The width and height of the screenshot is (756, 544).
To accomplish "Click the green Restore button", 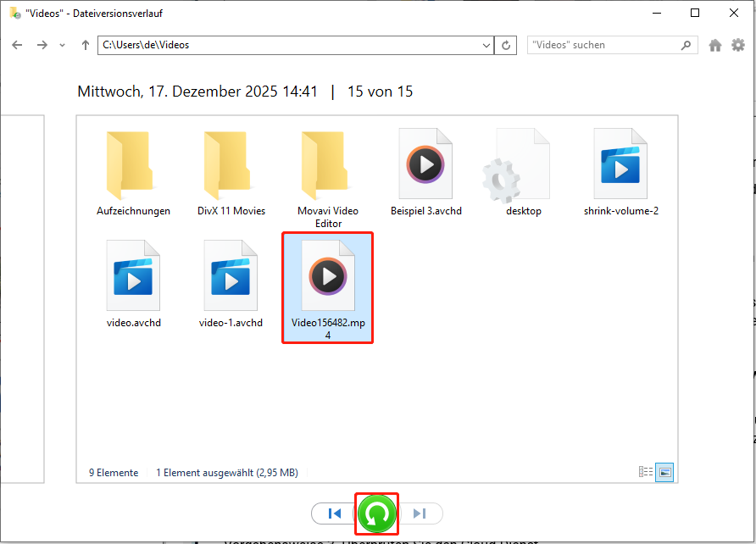I will click(x=376, y=513).
